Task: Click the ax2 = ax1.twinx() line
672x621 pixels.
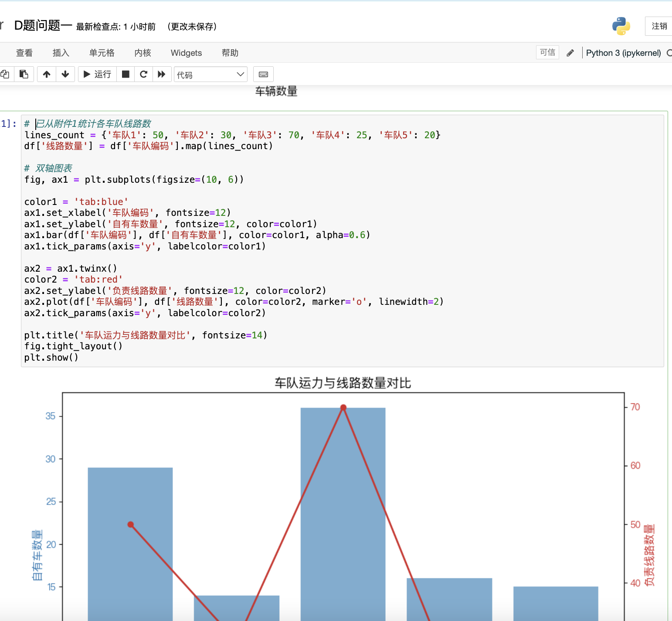Action: click(71, 269)
